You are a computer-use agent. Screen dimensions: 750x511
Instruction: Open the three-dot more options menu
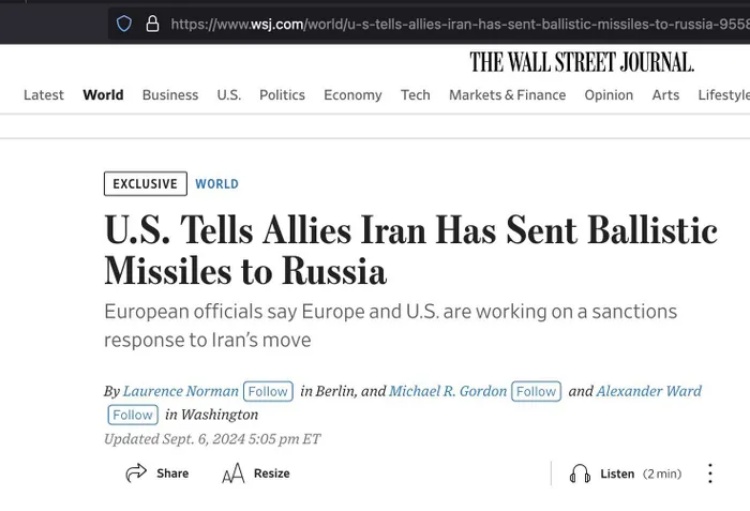710,473
